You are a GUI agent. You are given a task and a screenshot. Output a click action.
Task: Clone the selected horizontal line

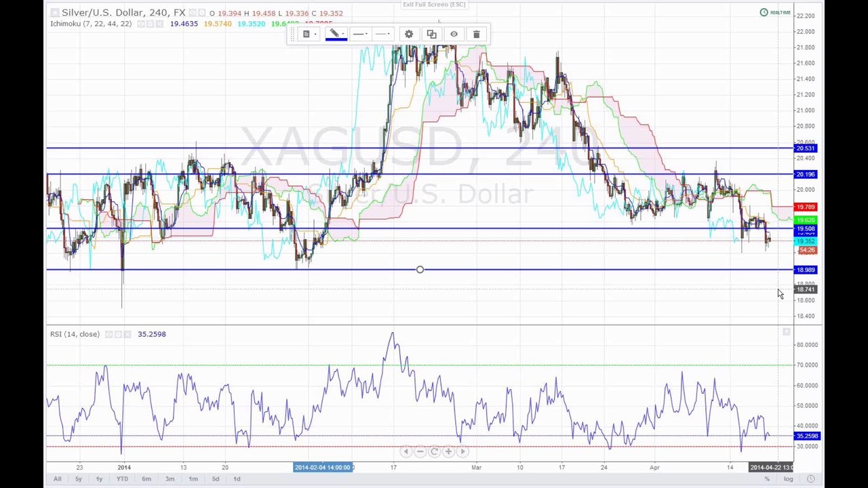coord(431,34)
